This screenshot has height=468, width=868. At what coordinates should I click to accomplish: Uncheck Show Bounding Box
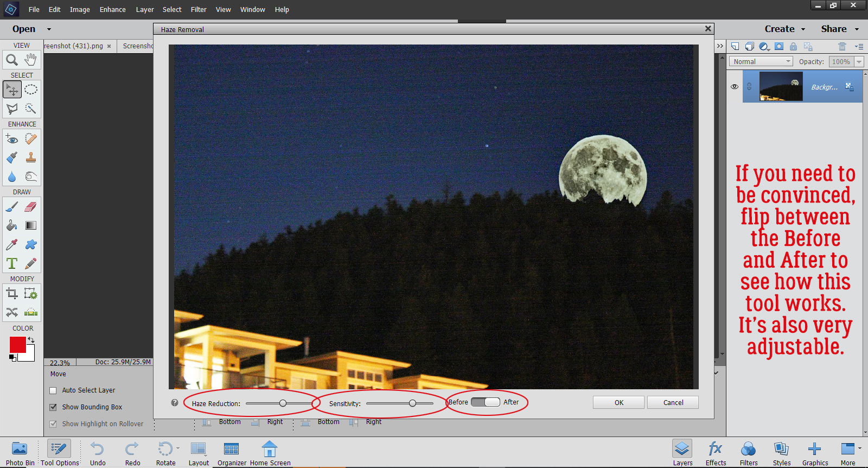coord(53,407)
